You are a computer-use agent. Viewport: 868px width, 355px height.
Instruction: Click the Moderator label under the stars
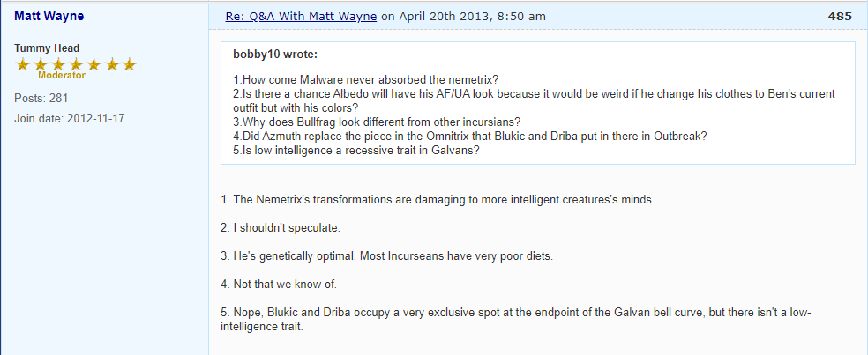click(x=62, y=76)
